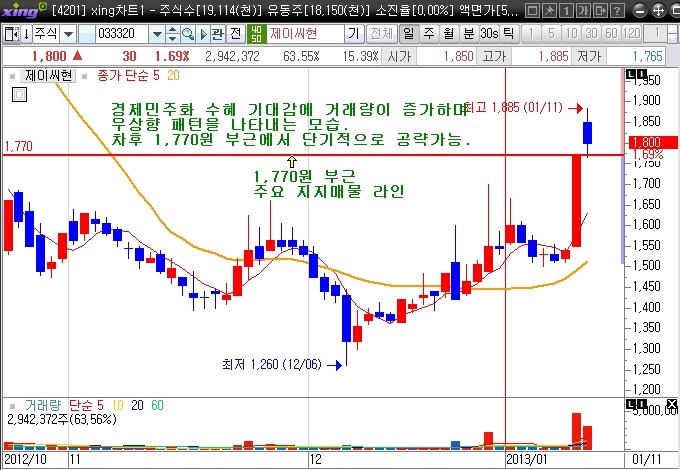Select the 분 minute period
Viewport: 680px width, 470px height.
[469, 34]
